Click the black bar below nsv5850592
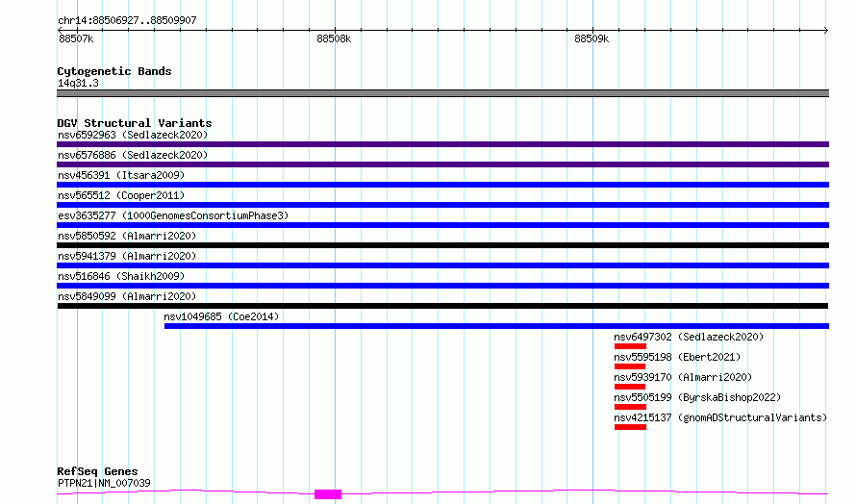Screen dimensions: 856x504 point(442,245)
